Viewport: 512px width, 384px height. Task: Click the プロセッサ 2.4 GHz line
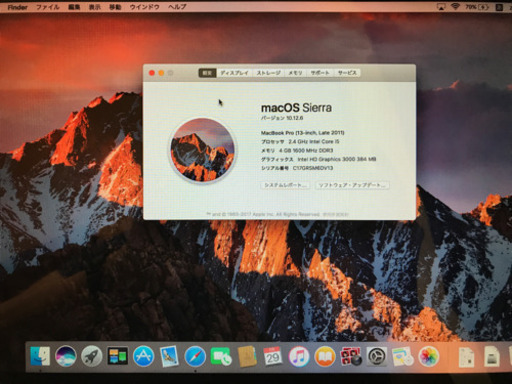(x=300, y=142)
